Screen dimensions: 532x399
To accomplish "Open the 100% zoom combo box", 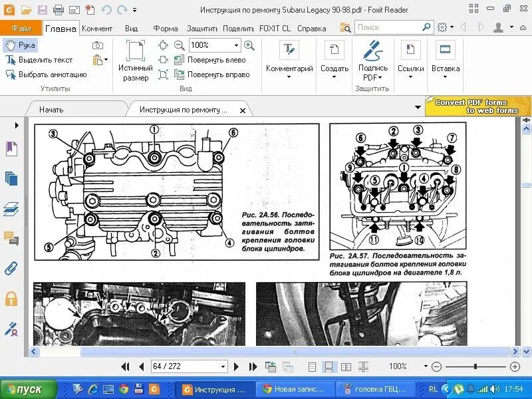I will pos(215,45).
